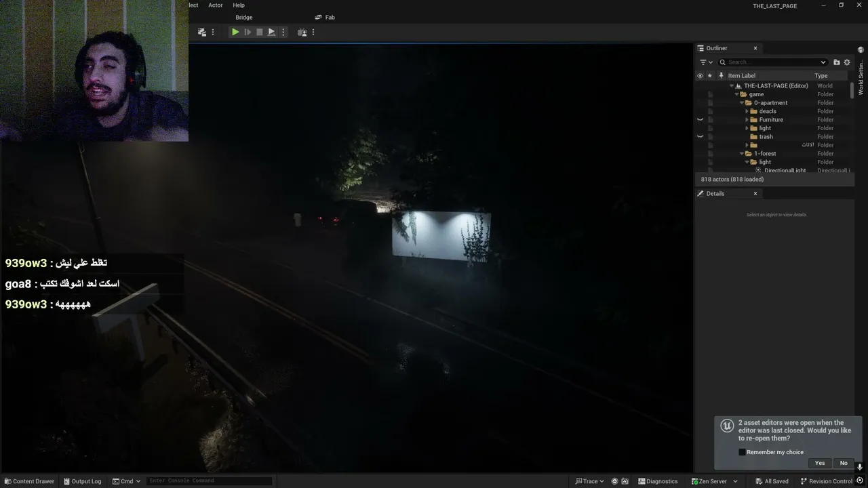
Task: Click the star favorites column header
Action: [x=710, y=76]
